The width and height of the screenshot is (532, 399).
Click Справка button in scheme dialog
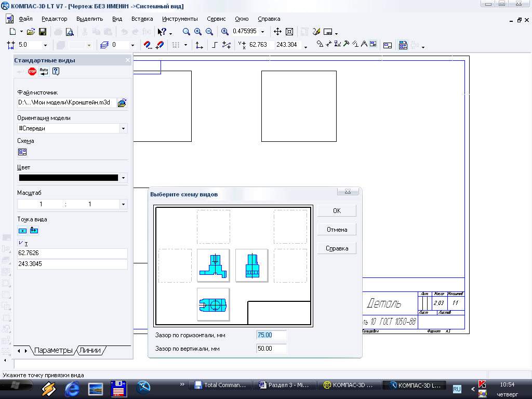(x=337, y=248)
